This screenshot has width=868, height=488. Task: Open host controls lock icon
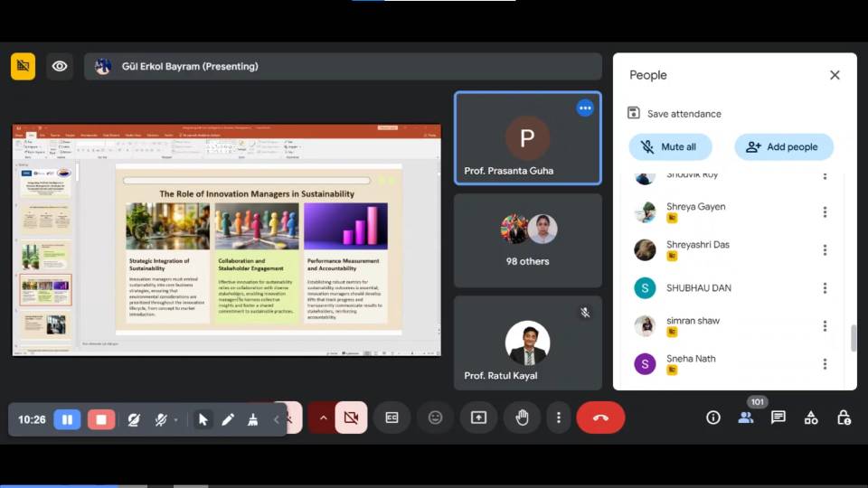844,418
